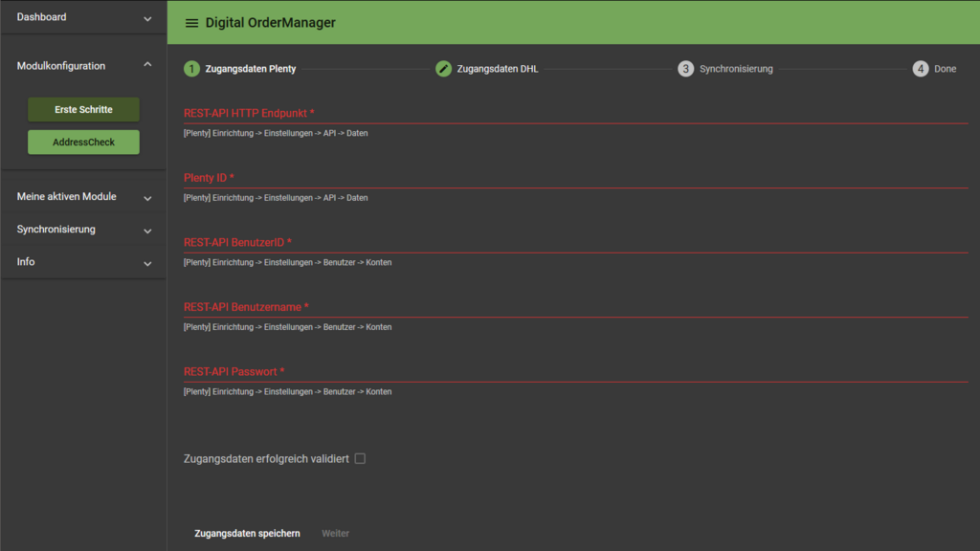Click the pencil icon for Zugangsdaten DHL
The width and height of the screenshot is (980, 551).
tap(443, 69)
